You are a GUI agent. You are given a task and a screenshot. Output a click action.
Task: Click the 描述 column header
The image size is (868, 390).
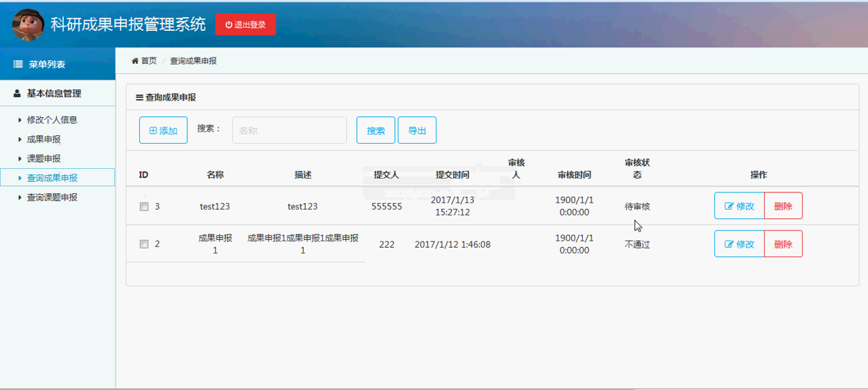(303, 175)
